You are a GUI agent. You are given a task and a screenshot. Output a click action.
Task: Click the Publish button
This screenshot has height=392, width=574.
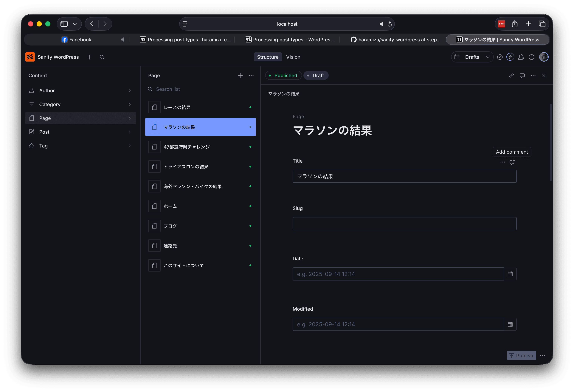tap(521, 355)
